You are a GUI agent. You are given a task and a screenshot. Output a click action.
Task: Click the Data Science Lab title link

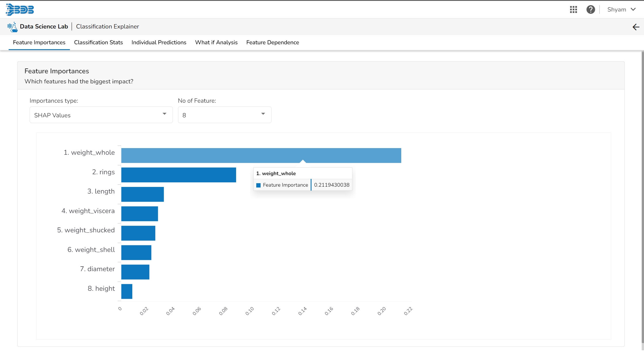[44, 26]
